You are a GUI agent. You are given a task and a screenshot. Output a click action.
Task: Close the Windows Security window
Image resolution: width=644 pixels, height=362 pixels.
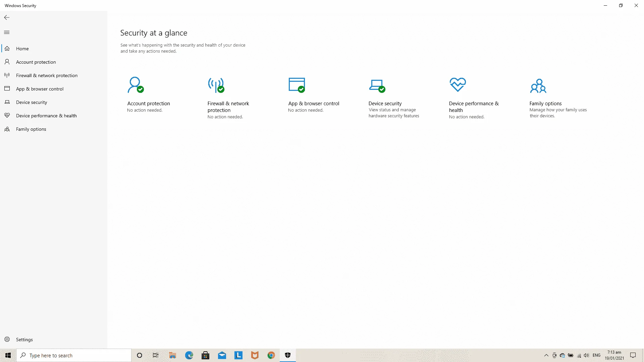[x=636, y=5]
